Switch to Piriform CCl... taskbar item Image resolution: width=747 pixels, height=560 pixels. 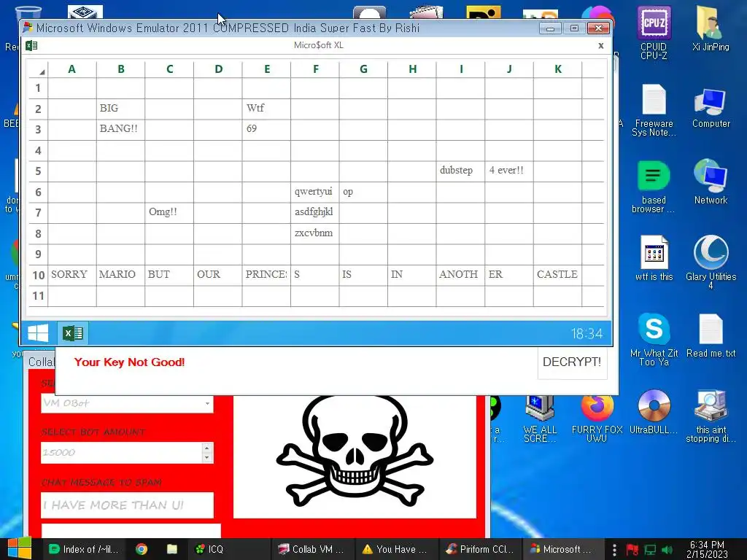(480, 549)
